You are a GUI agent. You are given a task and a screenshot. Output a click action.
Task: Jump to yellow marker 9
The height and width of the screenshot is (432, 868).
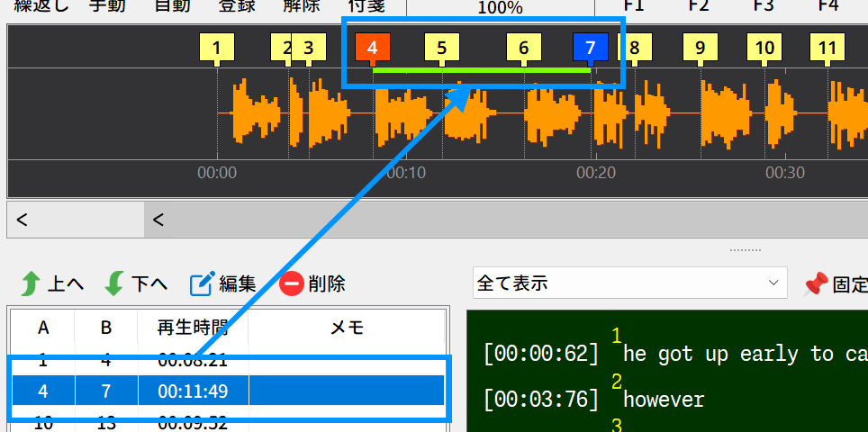click(701, 48)
